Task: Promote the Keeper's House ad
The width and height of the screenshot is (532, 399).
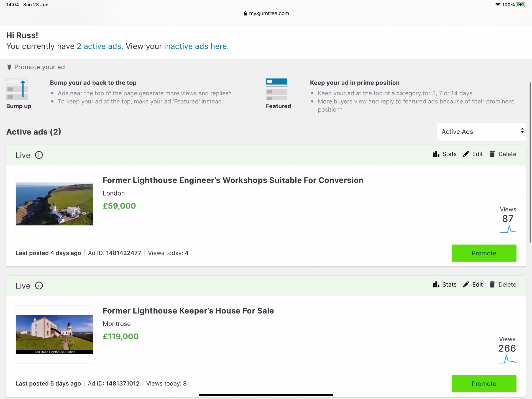Action: pyautogui.click(x=484, y=384)
